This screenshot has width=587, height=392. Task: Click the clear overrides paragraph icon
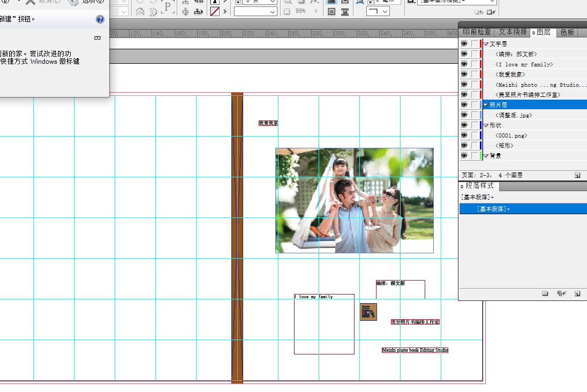click(561, 293)
